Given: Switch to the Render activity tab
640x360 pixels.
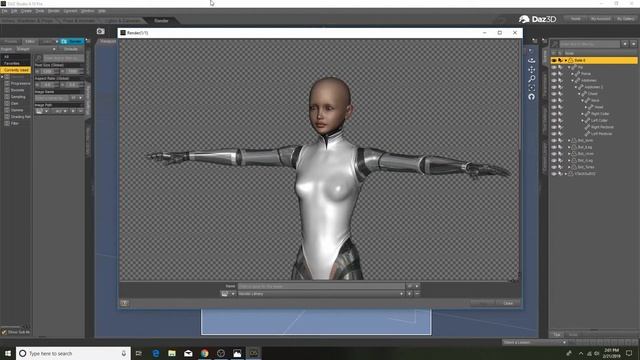Looking at the screenshot, I should (x=161, y=20).
